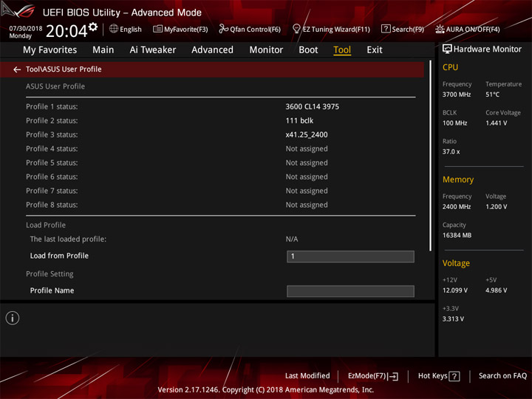This screenshot has width=532, height=399.
Task: Click the back arrow beside Tool\ASUS User Profile
Action: (x=17, y=69)
